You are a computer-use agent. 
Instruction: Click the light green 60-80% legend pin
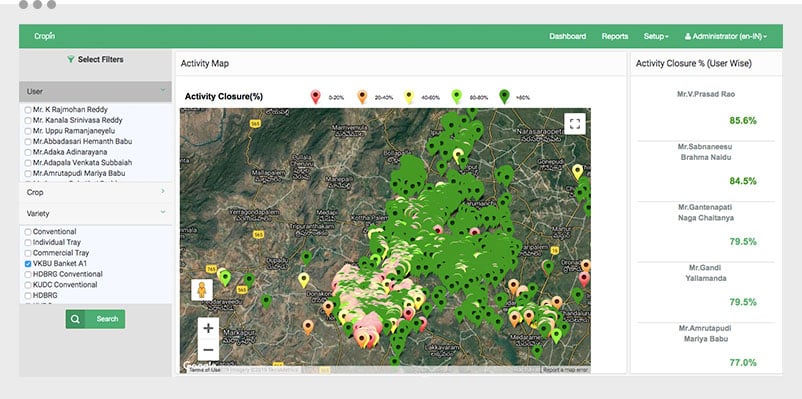click(x=456, y=97)
